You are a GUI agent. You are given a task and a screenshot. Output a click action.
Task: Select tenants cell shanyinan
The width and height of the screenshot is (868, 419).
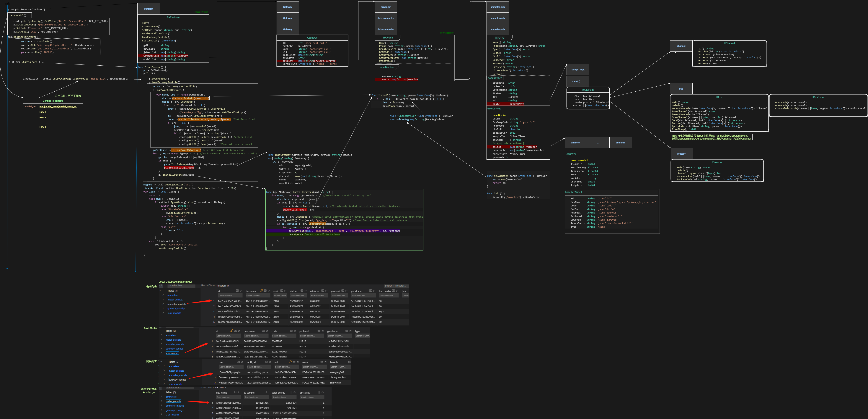[x=336, y=383]
